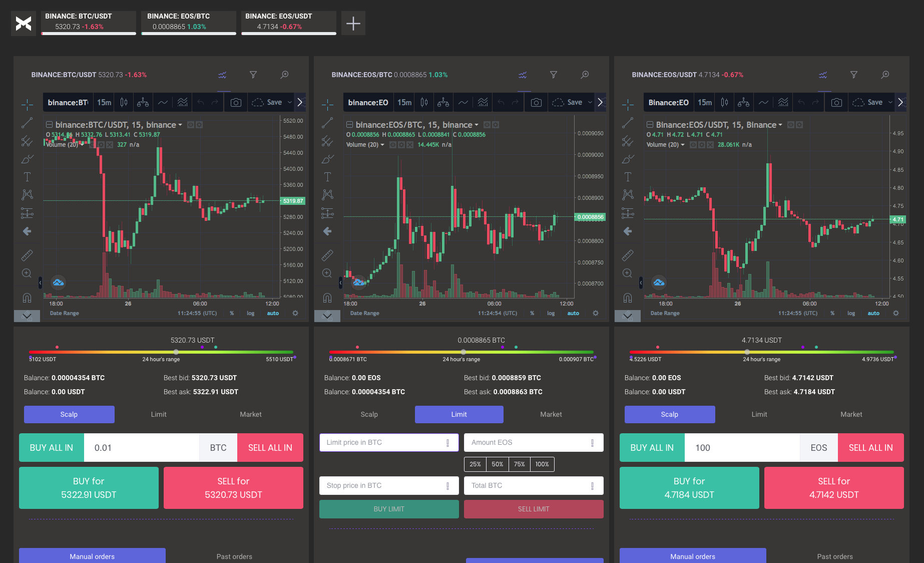Open chart settings gear under EOS/USDT chart
924x563 pixels.
(x=896, y=313)
